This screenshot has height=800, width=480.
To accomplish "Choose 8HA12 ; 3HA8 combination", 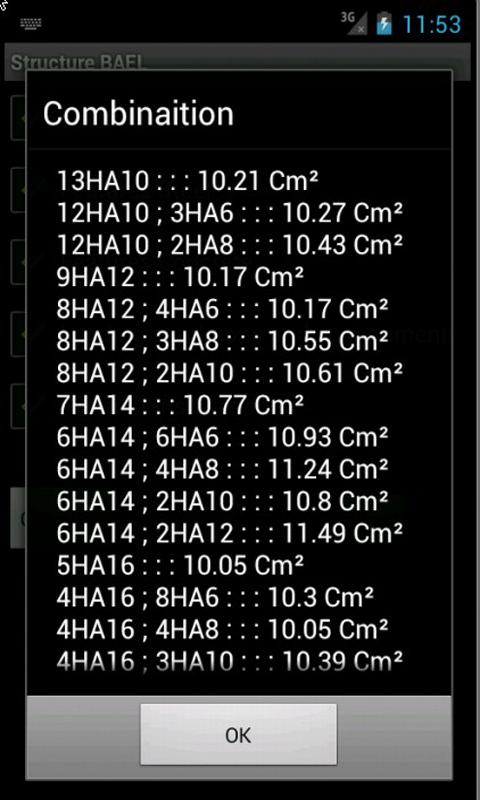I will pos(222,341).
